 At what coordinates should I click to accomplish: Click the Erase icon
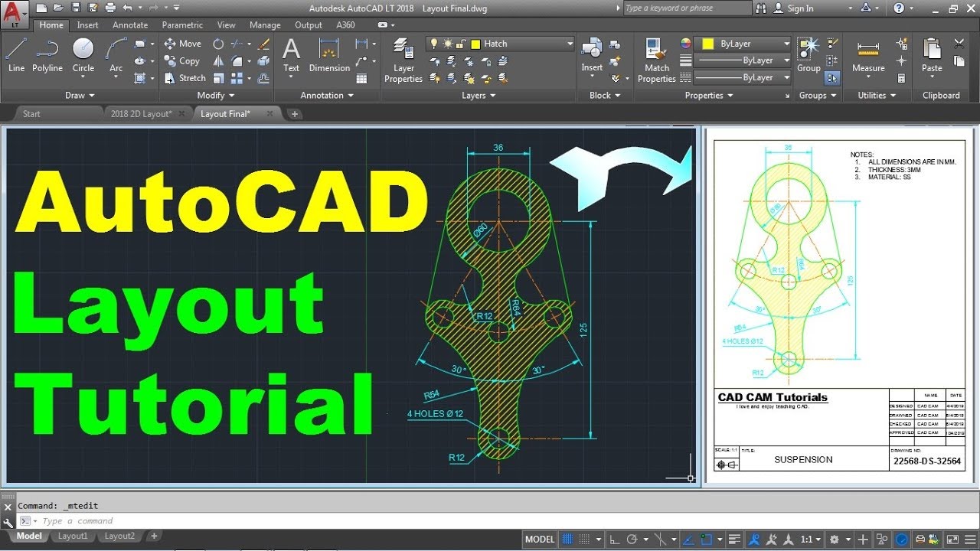[264, 44]
